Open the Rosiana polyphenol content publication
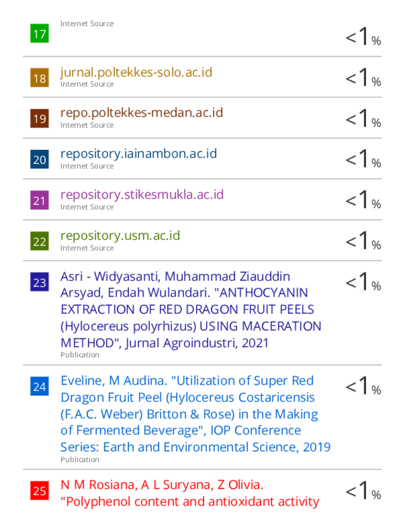This screenshot has height=532, width=411. [x=190, y=493]
